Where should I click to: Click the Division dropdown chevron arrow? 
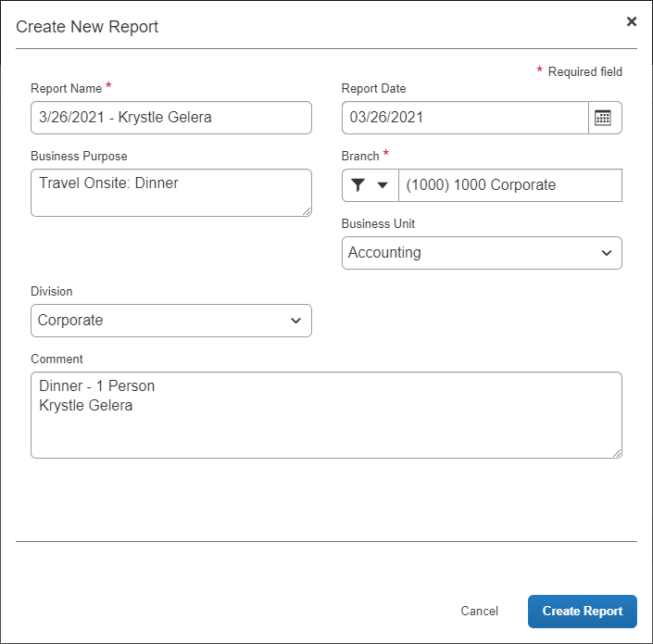(295, 321)
